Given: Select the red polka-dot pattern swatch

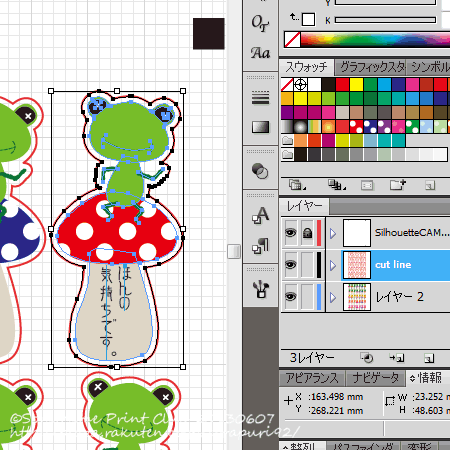Looking at the screenshot, I should (x=356, y=127).
